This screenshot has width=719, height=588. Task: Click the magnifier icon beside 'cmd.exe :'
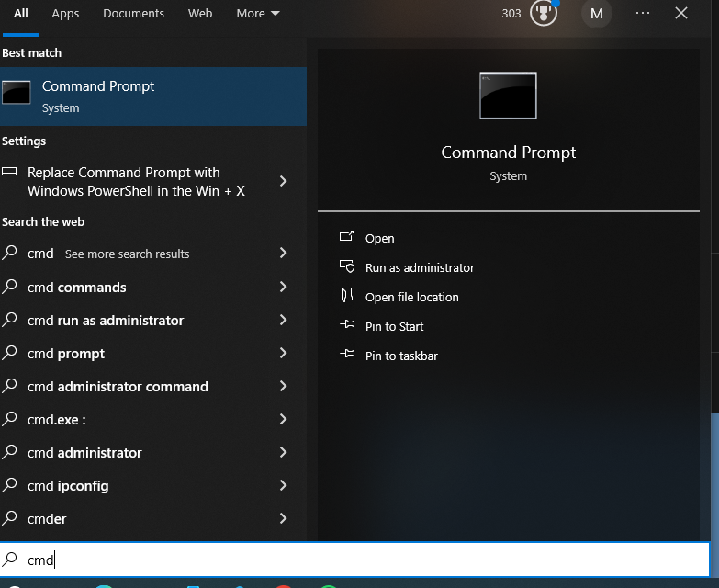pyautogui.click(x=9, y=419)
